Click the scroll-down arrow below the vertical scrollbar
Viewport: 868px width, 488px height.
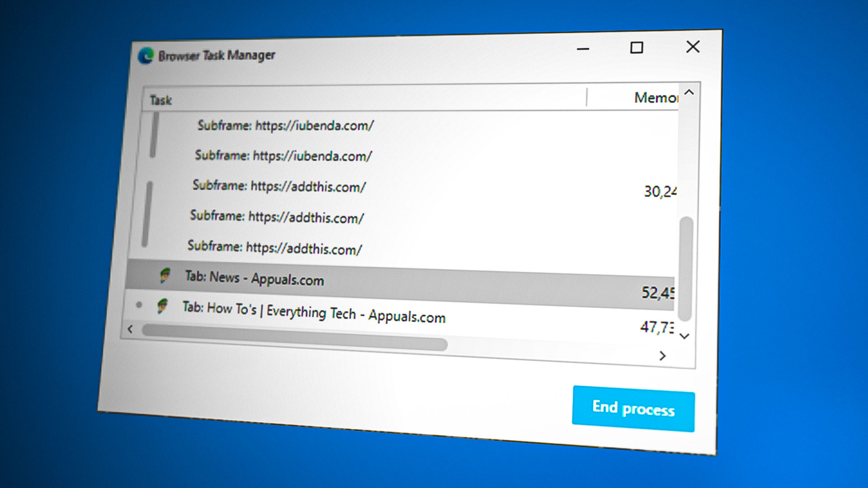(684, 335)
